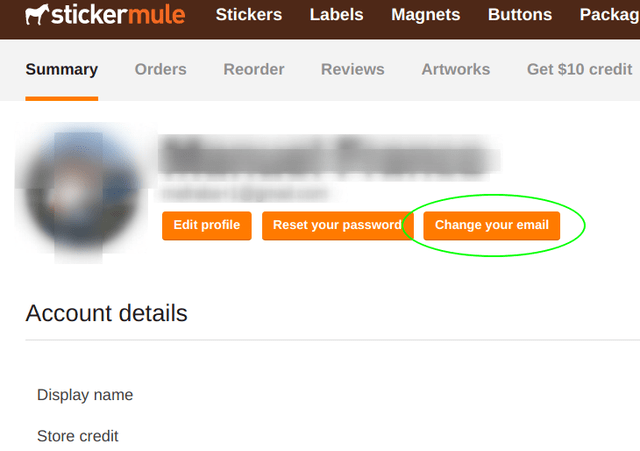Click the blurred profile avatar picture
Image resolution: width=640 pixels, height=451 pixels.
click(x=82, y=193)
